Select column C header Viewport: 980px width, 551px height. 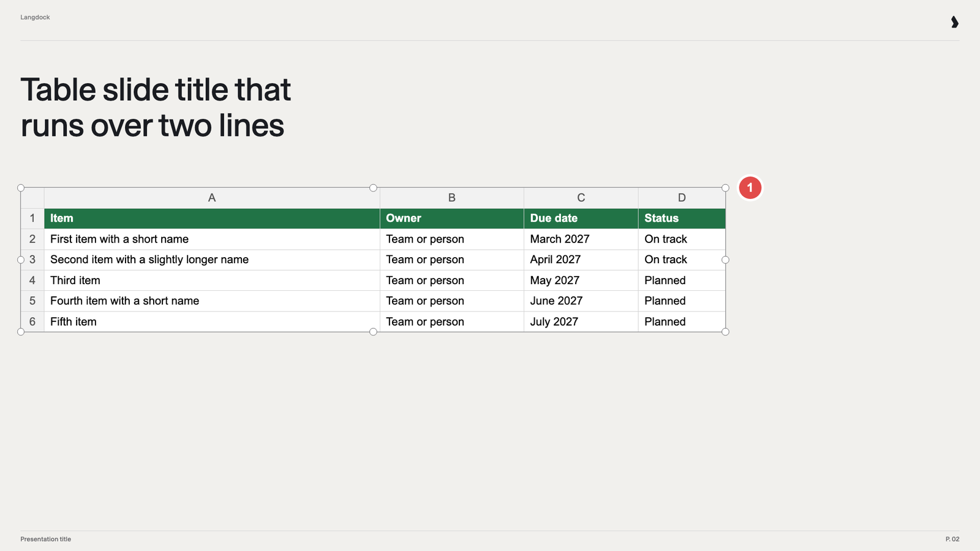(581, 198)
